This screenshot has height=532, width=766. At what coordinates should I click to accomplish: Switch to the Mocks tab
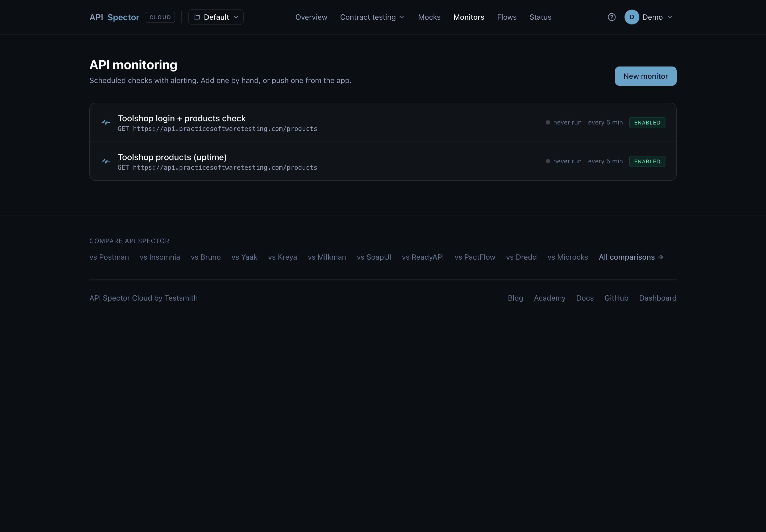[x=429, y=17]
